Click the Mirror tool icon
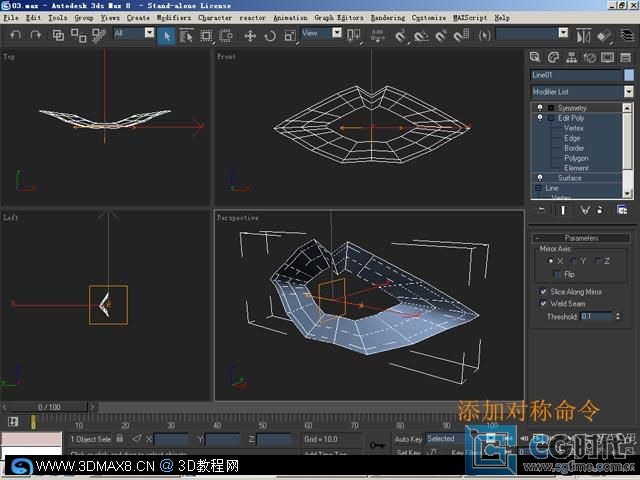 click(583, 36)
